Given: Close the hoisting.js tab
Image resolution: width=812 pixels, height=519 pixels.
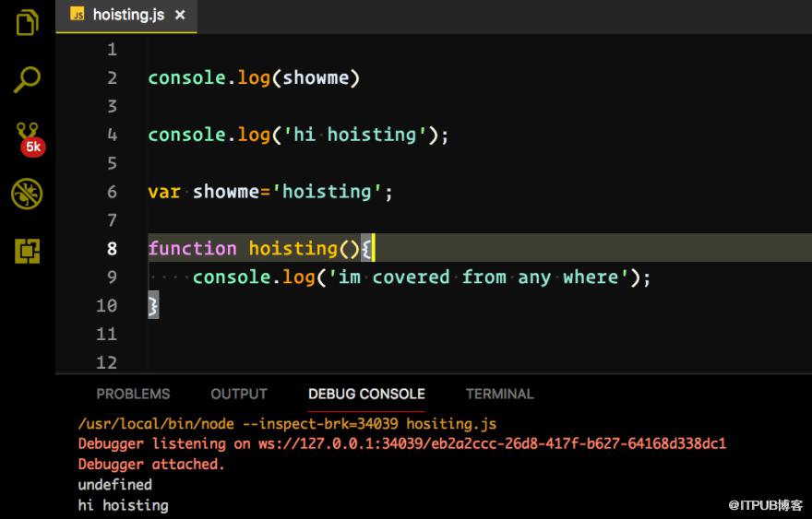Looking at the screenshot, I should [180, 15].
